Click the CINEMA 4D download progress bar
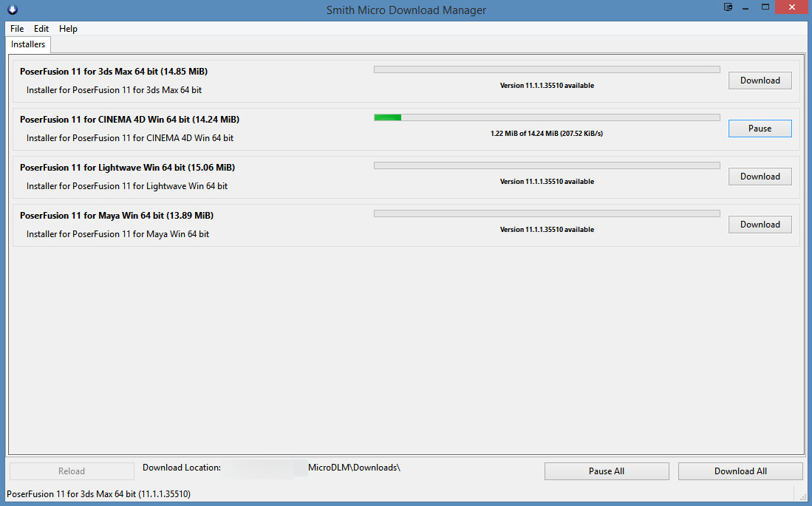Image resolution: width=812 pixels, height=506 pixels. coord(547,117)
